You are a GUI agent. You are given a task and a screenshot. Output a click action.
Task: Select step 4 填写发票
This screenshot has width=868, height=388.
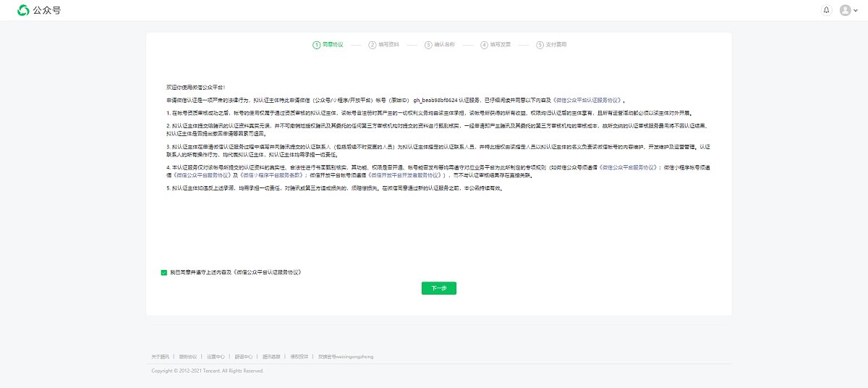495,44
